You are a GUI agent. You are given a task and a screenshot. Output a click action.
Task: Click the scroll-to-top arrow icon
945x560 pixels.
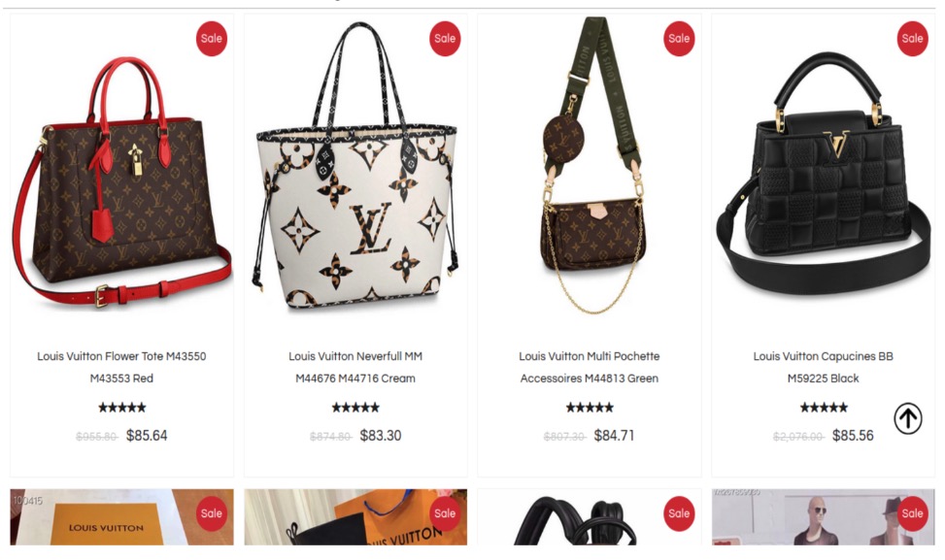click(908, 418)
